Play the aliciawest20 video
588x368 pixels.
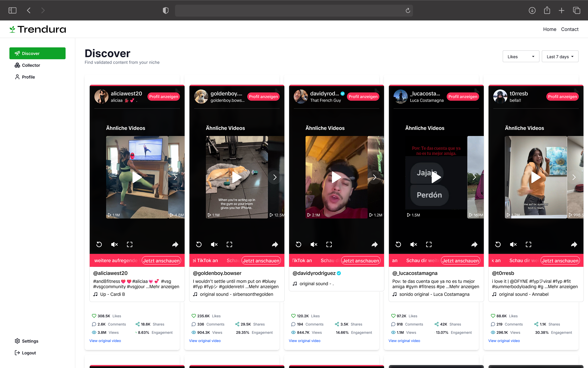point(137,177)
